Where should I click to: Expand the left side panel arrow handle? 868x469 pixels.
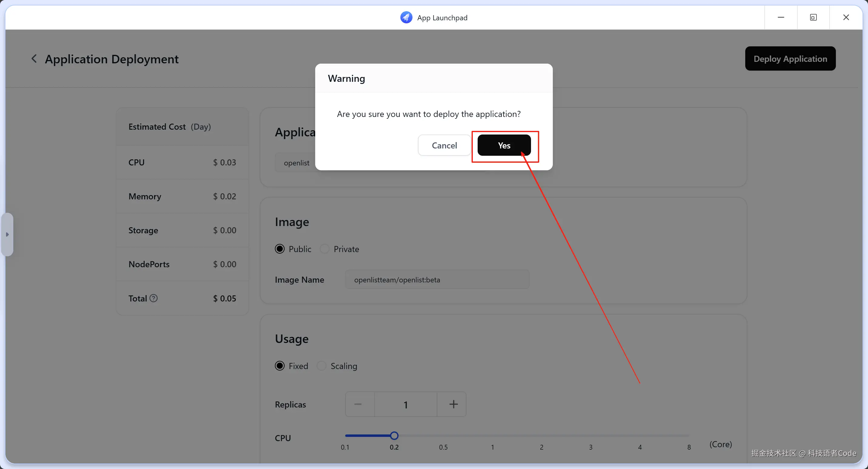tap(7, 234)
